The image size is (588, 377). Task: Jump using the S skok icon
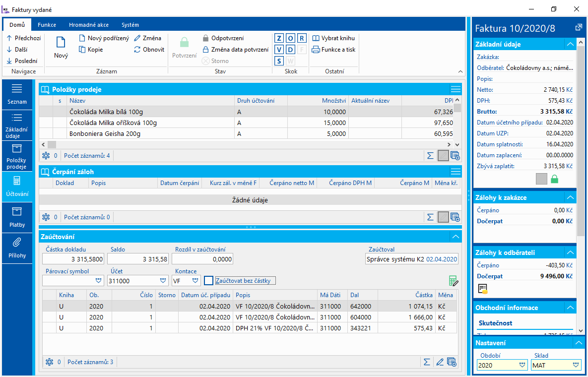click(x=279, y=61)
